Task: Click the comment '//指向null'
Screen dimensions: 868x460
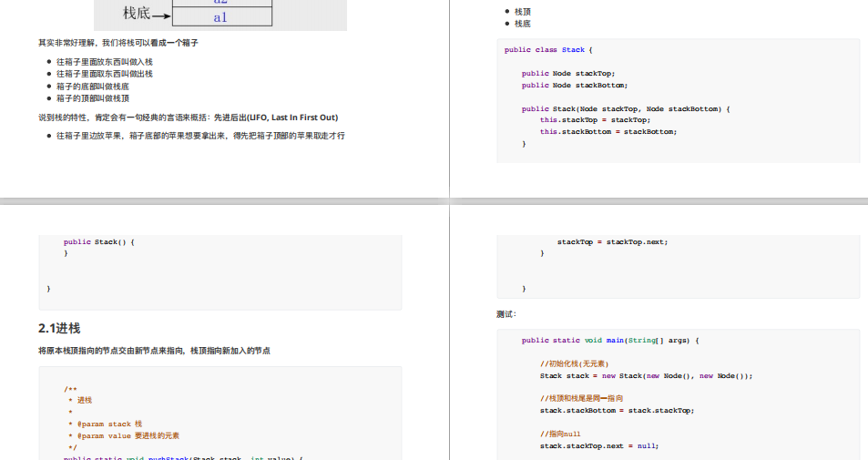Action: pos(560,434)
